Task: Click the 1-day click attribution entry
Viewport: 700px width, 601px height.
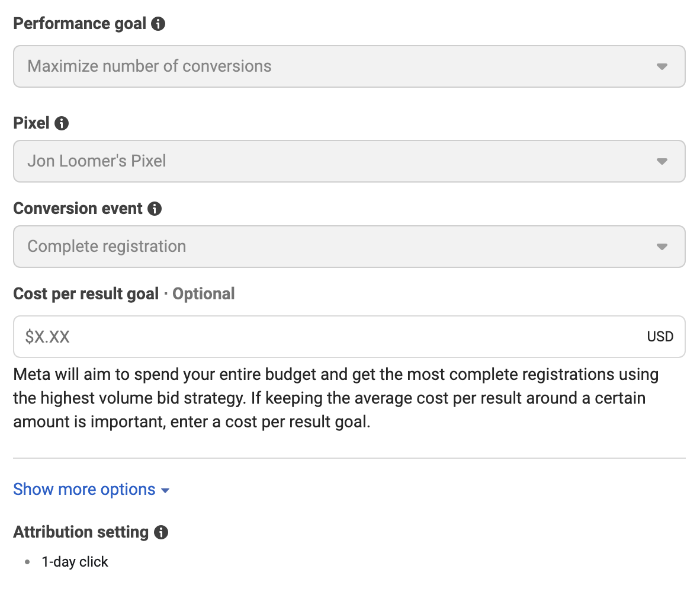Action: 75,562
